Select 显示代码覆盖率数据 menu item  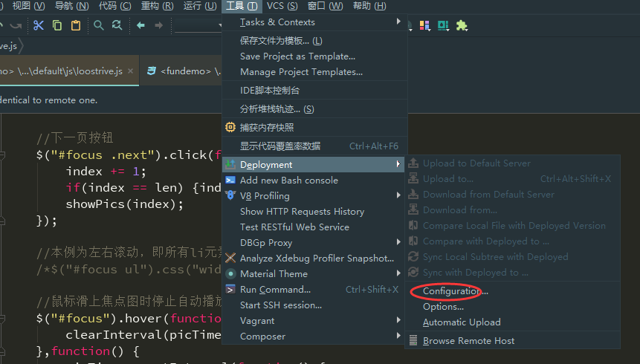click(x=314, y=146)
